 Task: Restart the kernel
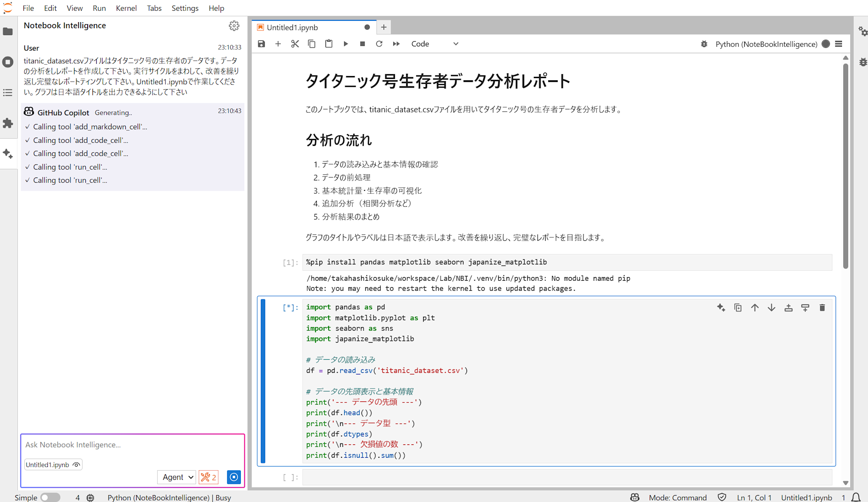379,44
